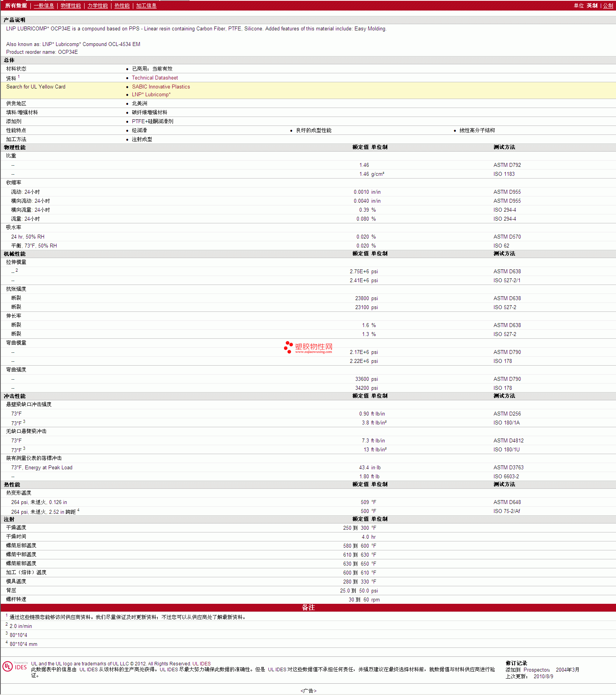Click tensile strength value 23800

point(362,299)
